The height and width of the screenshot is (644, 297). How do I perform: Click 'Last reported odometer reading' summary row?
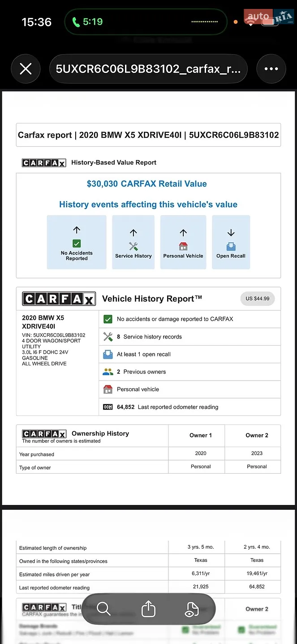click(190, 407)
